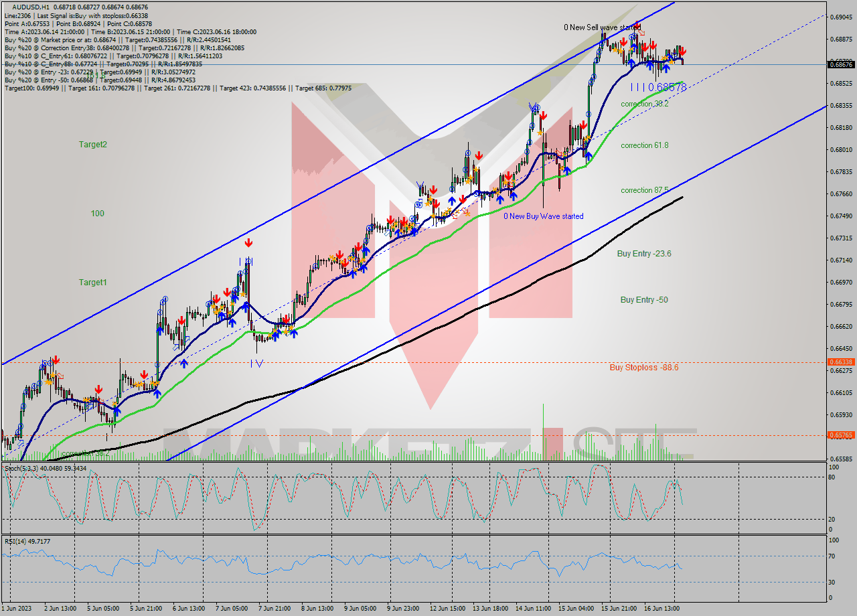
Task: Click the '9 Jun 23:00' time label
Action: (x=404, y=608)
